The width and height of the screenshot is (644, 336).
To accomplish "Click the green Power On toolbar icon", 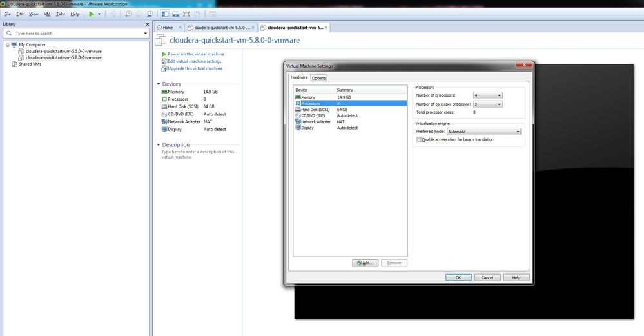I will (92, 14).
